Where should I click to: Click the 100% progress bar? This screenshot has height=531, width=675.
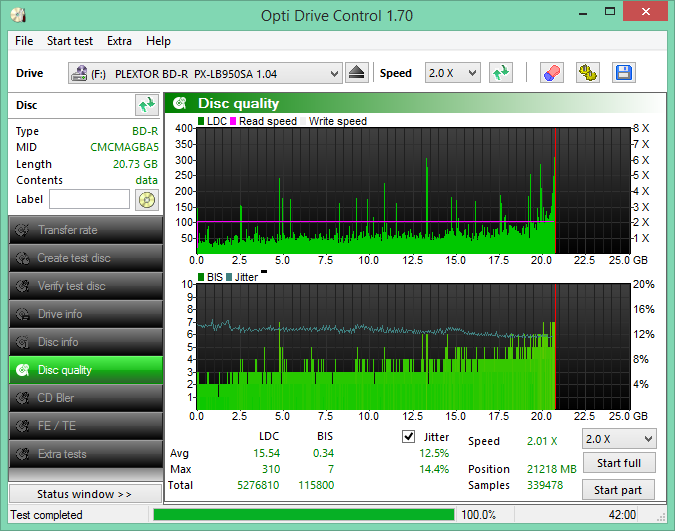(x=303, y=515)
